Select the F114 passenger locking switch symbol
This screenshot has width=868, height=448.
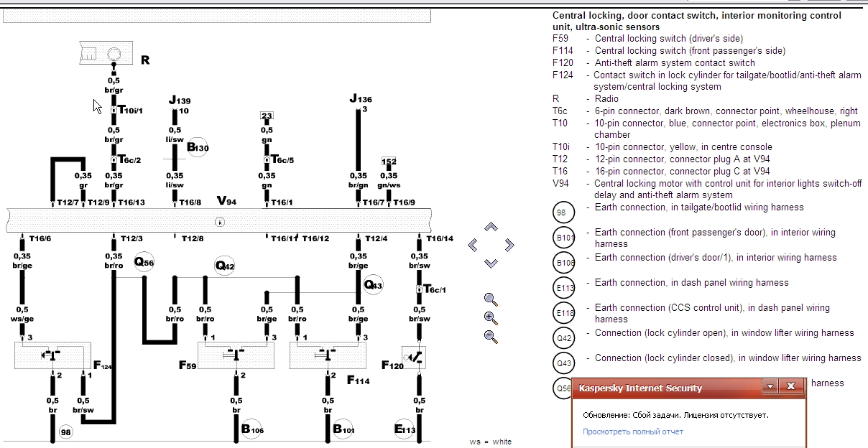tap(327, 355)
